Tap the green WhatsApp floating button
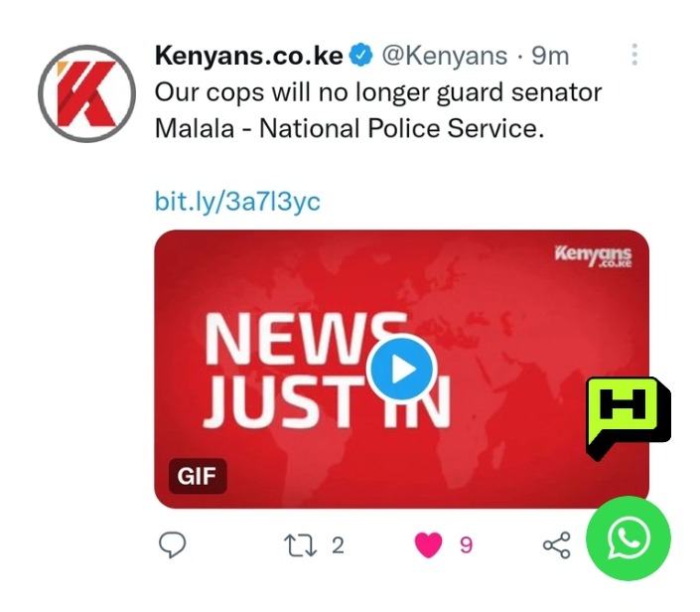The width and height of the screenshot is (700, 612). 629,537
